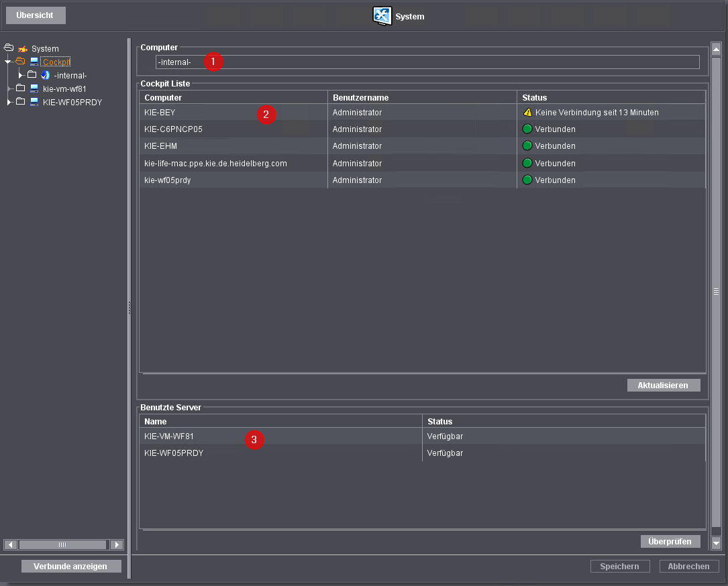This screenshot has width=728, height=586.
Task: Select kie-vm-wf81 in the tree
Action: pos(64,89)
